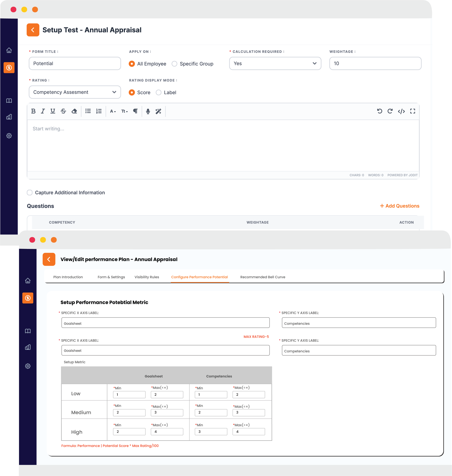Viewport: 452px width, 476px height.
Task: Open settings gear in Setup Test sidebar
Action: click(x=9, y=136)
